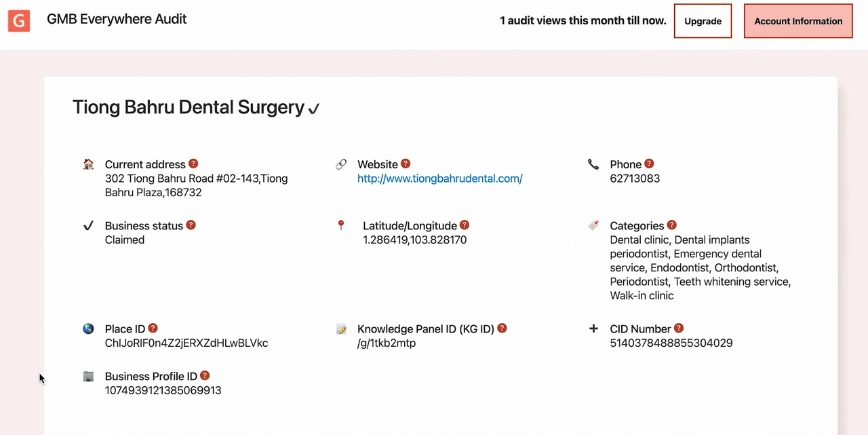This screenshot has height=435, width=868.
Task: Click help icon next to Current address
Action: tap(193, 164)
